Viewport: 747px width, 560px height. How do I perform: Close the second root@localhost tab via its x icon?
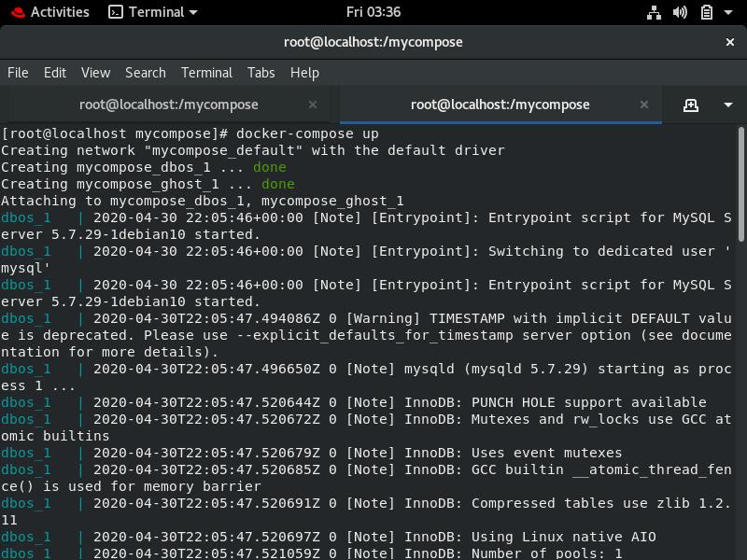pos(644,105)
